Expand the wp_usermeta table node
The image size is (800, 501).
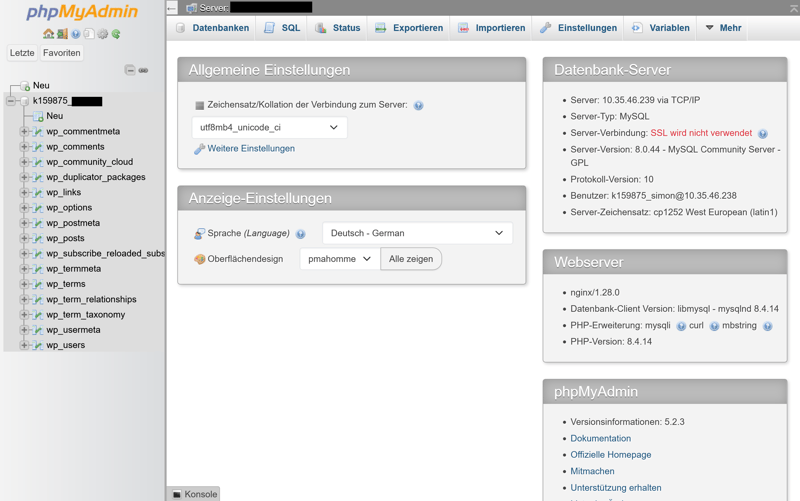tap(24, 330)
